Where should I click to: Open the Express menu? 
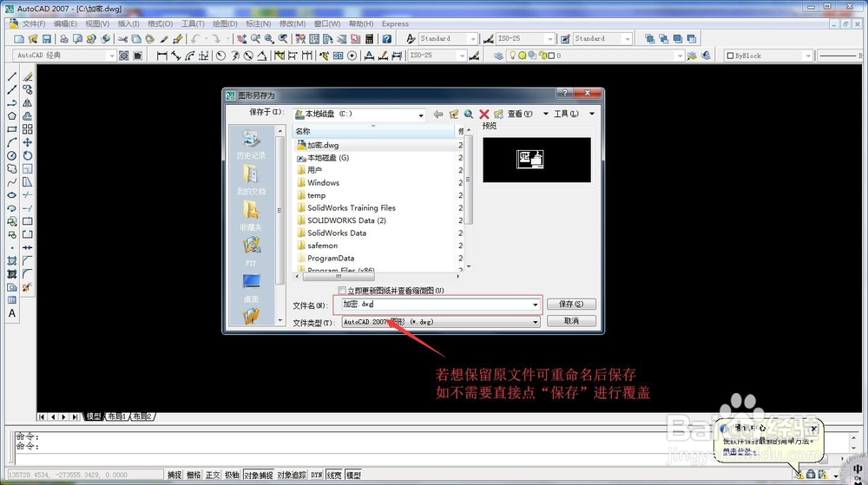pos(395,23)
